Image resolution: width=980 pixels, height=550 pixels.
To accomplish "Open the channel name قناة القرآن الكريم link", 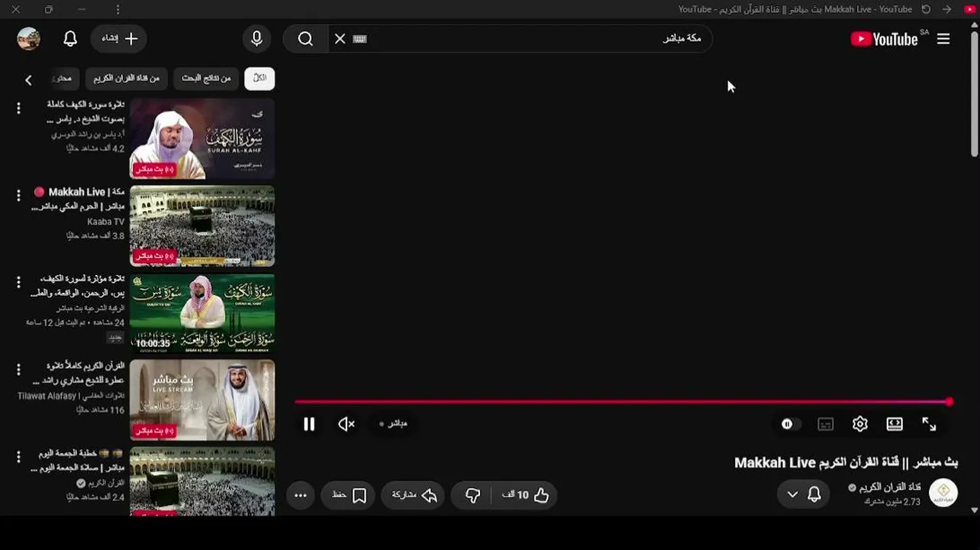I will coord(890,487).
